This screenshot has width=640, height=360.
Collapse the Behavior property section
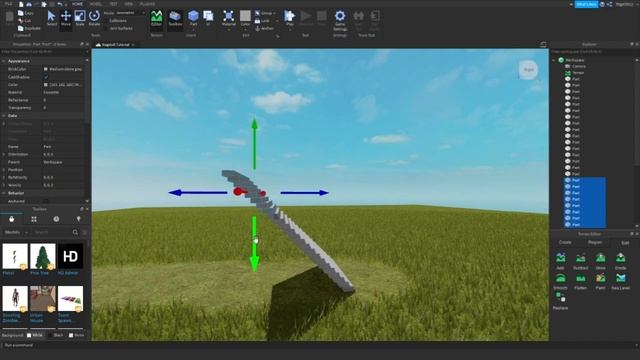click(4, 193)
